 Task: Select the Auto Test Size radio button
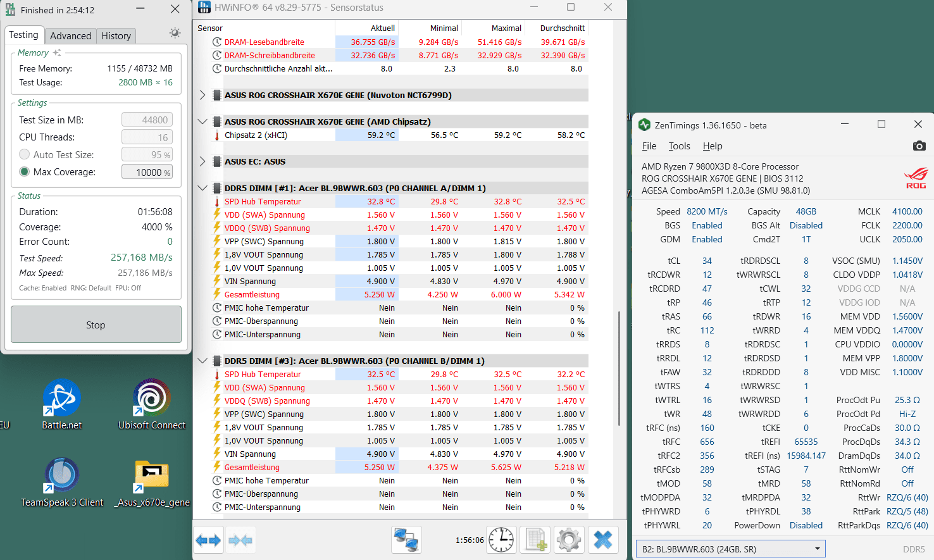[x=25, y=154]
